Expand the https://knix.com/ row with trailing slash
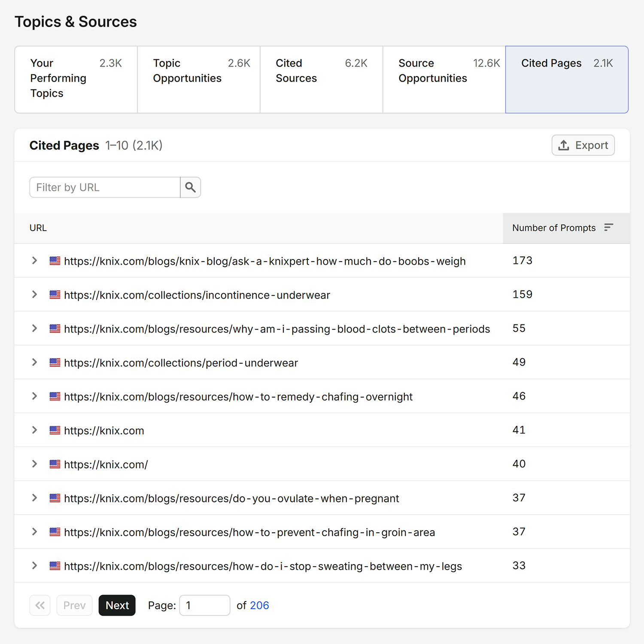This screenshot has height=644, width=644. (34, 464)
